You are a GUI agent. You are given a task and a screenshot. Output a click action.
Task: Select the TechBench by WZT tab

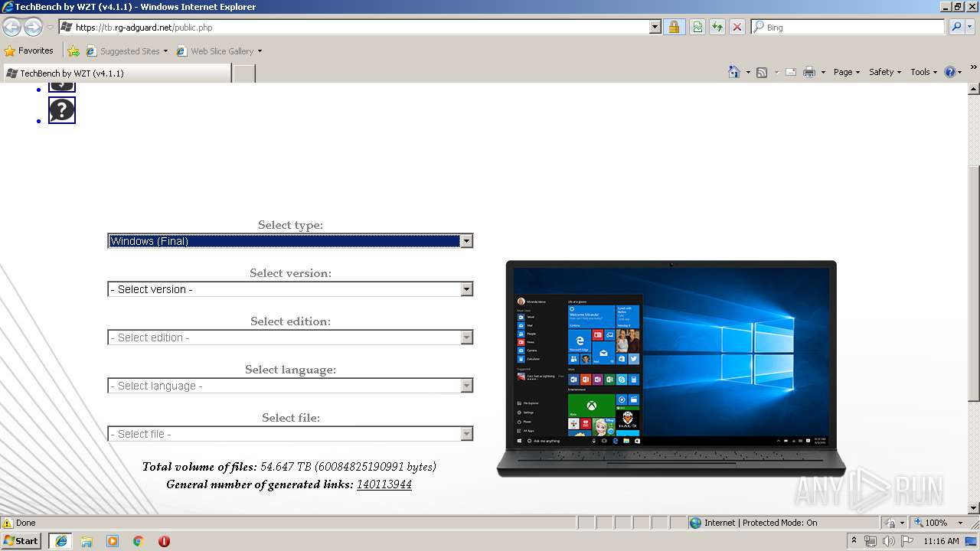point(116,73)
